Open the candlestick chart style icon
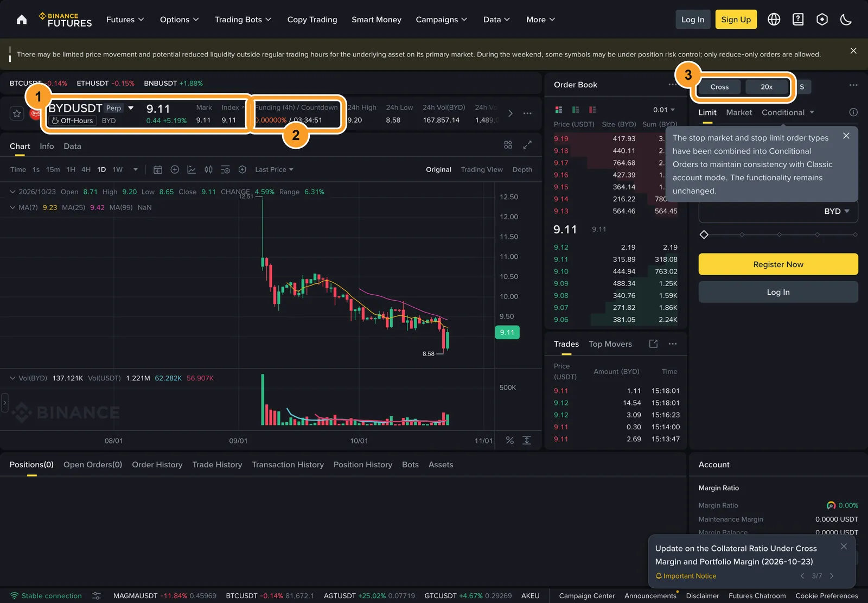This screenshot has width=868, height=603. pos(208,170)
